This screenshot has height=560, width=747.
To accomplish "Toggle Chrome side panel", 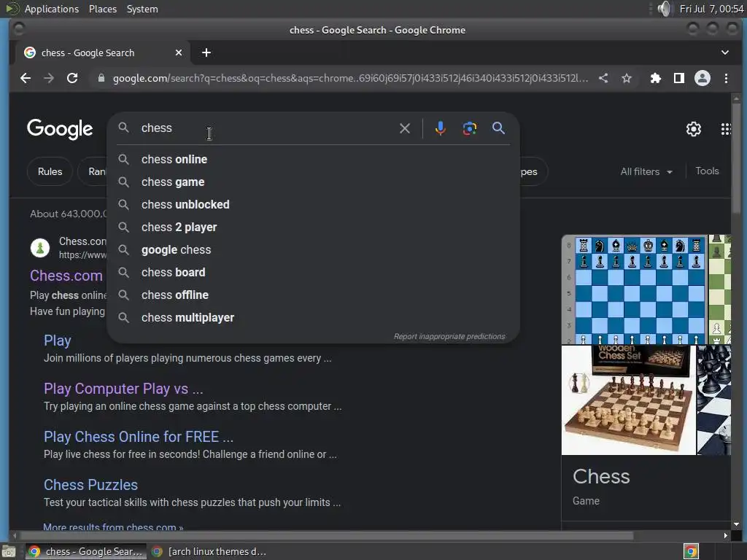I will (x=679, y=78).
